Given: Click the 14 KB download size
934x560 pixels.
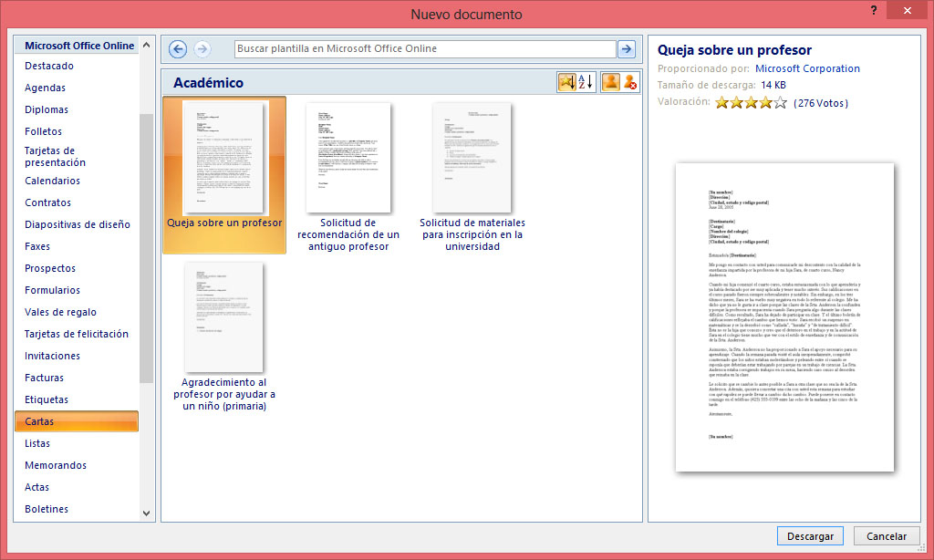Looking at the screenshot, I should click(773, 85).
